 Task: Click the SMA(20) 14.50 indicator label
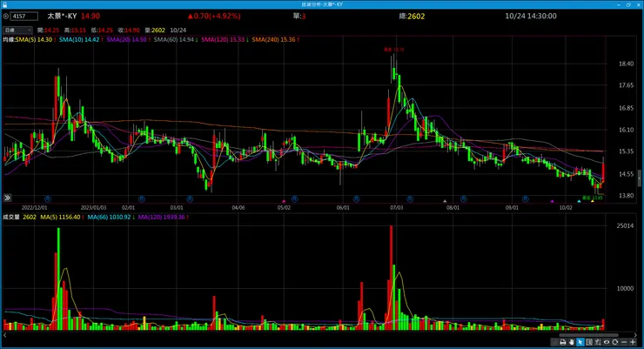point(126,40)
